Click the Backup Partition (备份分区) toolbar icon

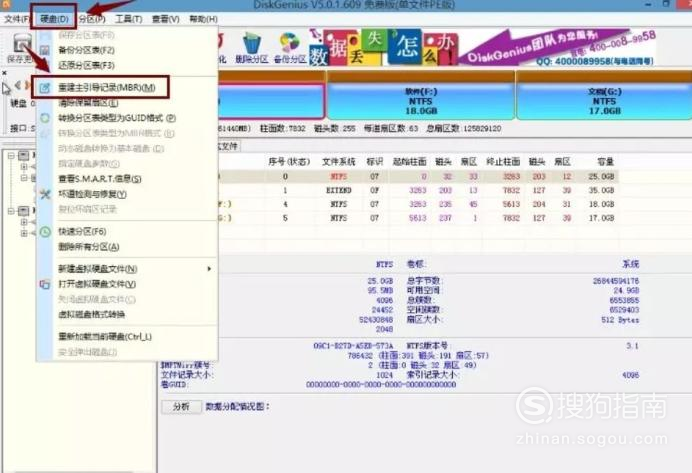[x=290, y=48]
